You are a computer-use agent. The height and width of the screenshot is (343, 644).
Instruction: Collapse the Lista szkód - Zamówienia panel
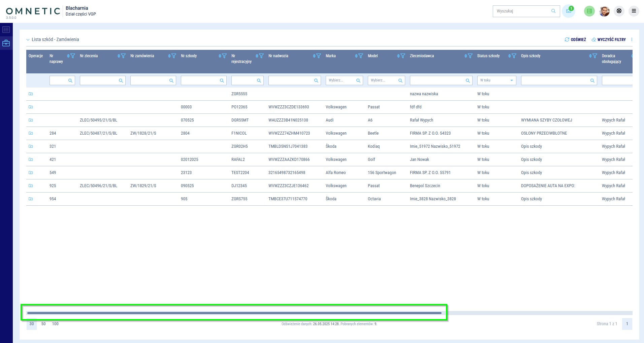[x=28, y=40]
